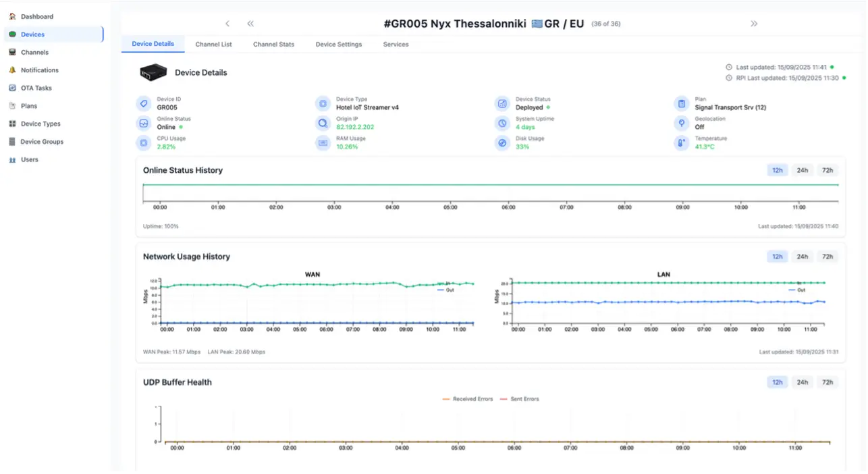Click the Device Types grid icon

click(x=12, y=124)
